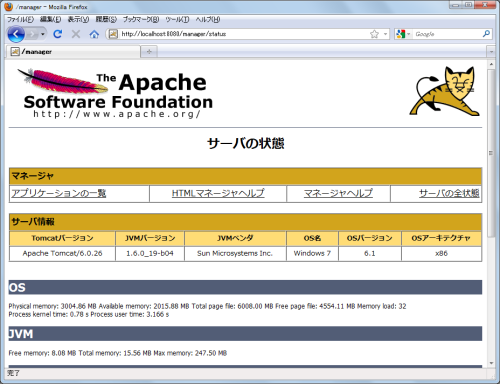Click the http://www.apache.org/ text in logo
The image size is (500, 384).
point(117,114)
